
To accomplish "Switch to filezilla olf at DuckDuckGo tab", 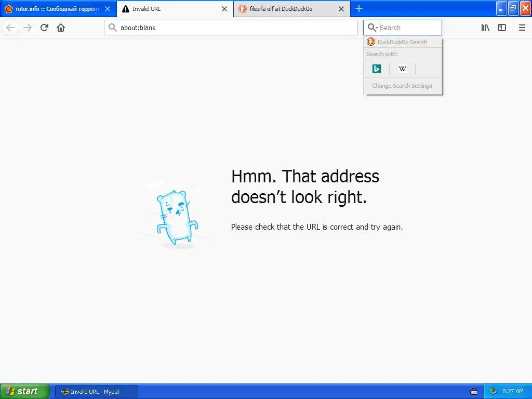I will point(292,9).
